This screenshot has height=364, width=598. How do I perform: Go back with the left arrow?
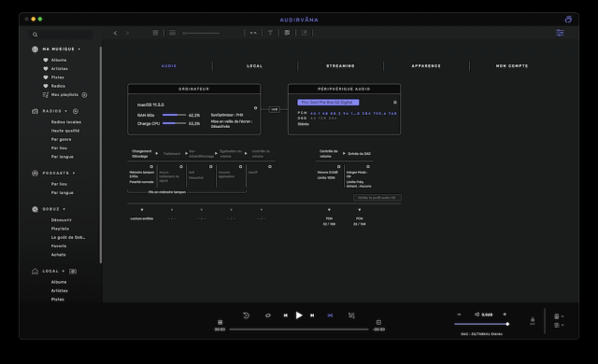115,33
